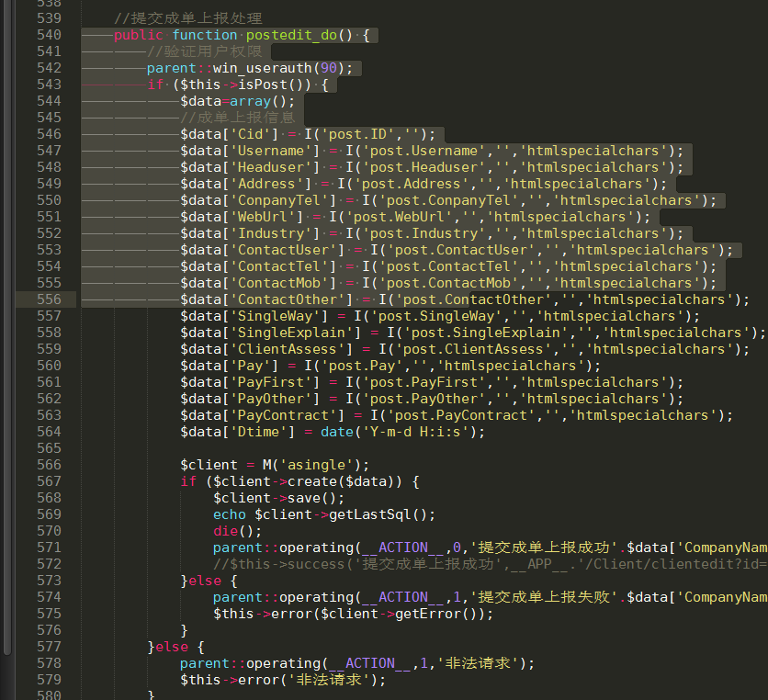The width and height of the screenshot is (768, 700).
Task: Click '非法请求' in the $this->error call
Action: pyautogui.click(x=329, y=681)
